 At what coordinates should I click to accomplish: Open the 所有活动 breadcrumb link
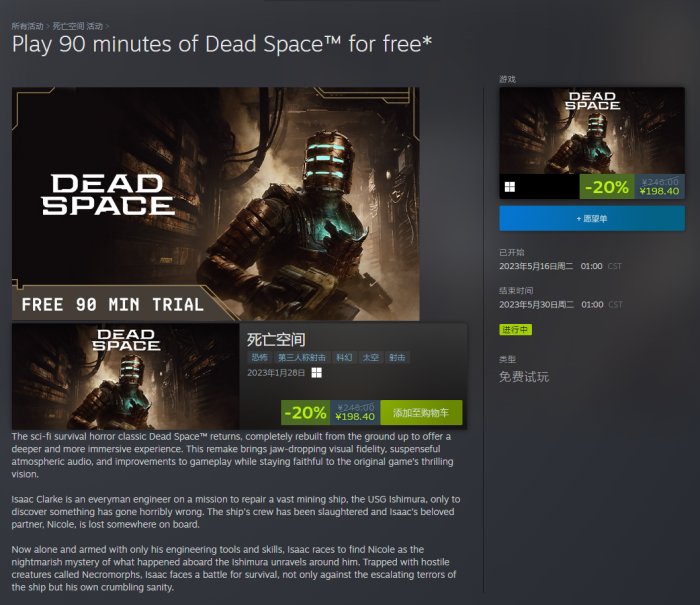coord(27,26)
